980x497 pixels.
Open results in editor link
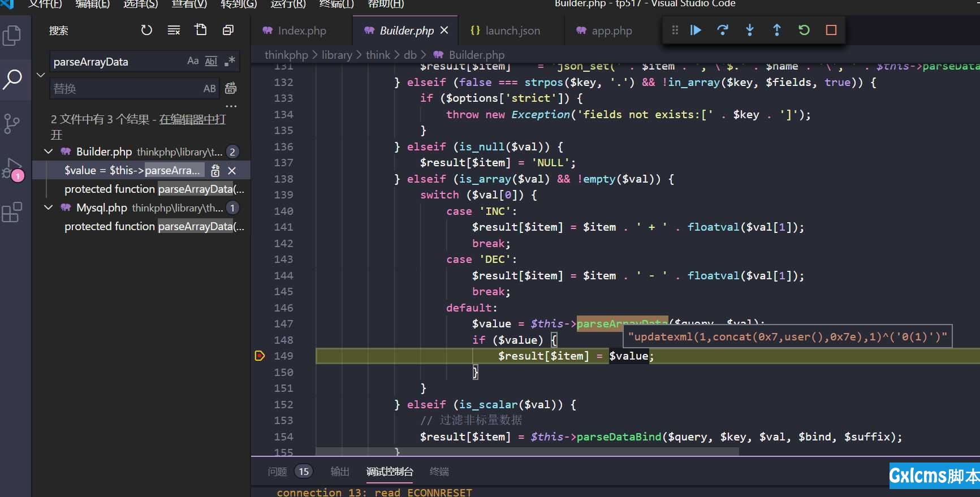(x=192, y=119)
